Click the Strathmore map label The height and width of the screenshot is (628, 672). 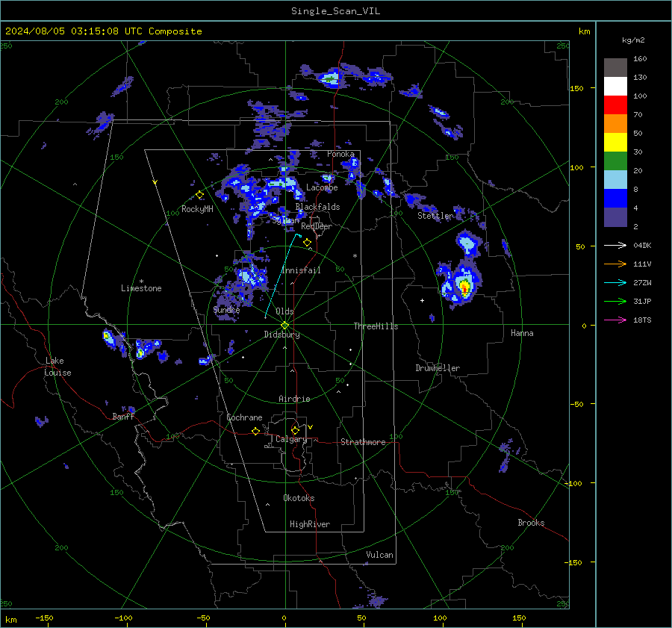[363, 442]
